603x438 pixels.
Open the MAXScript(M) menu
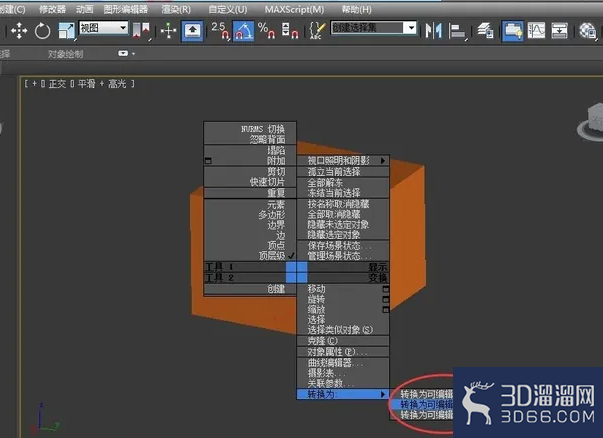[294, 9]
